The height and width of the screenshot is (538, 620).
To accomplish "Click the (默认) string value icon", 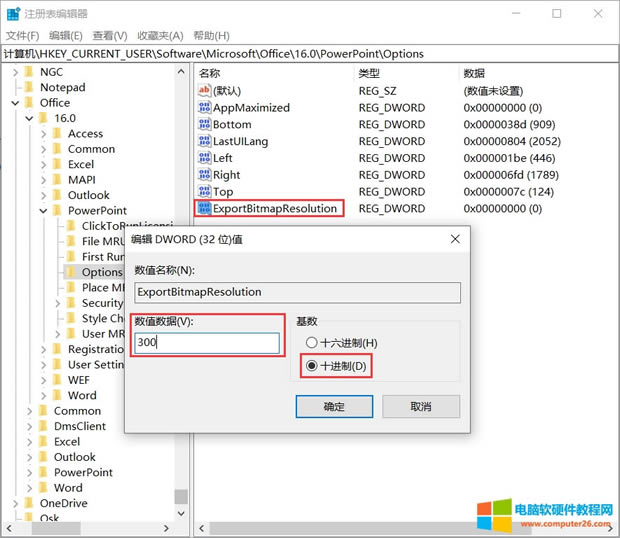I will pos(205,91).
